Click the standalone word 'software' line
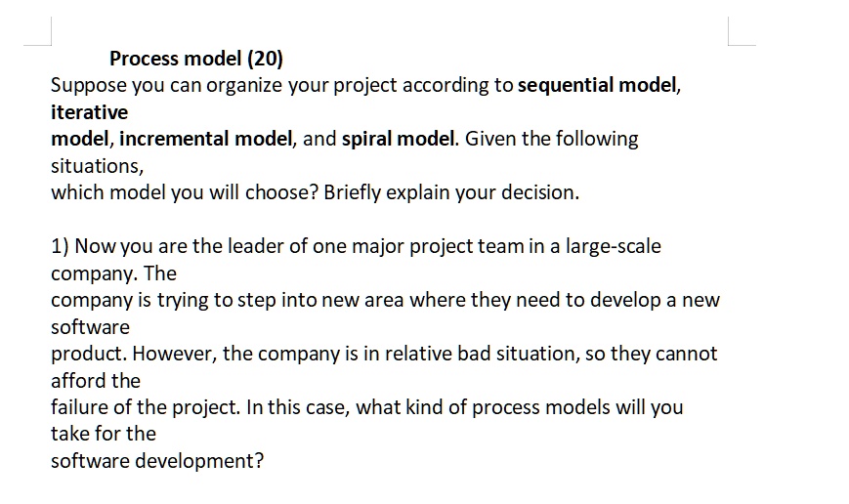 pyautogui.click(x=91, y=327)
